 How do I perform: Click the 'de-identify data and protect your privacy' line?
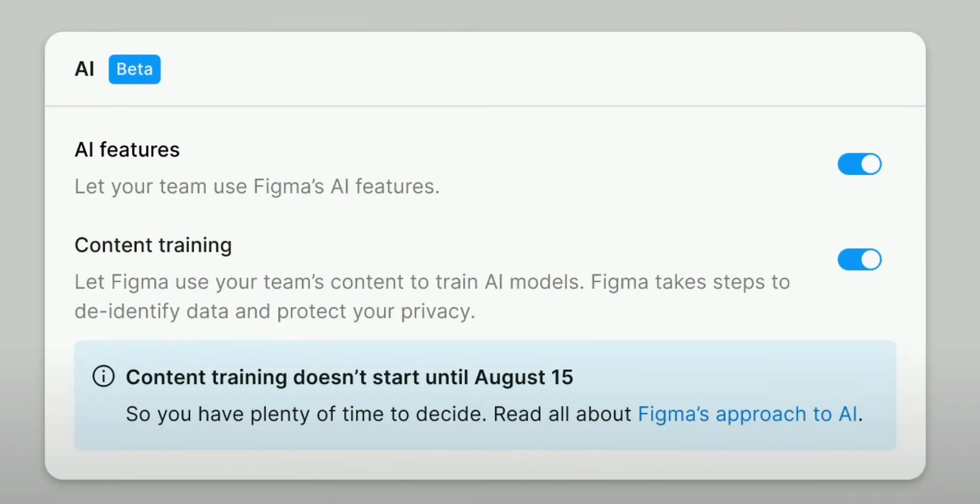pyautogui.click(x=275, y=312)
